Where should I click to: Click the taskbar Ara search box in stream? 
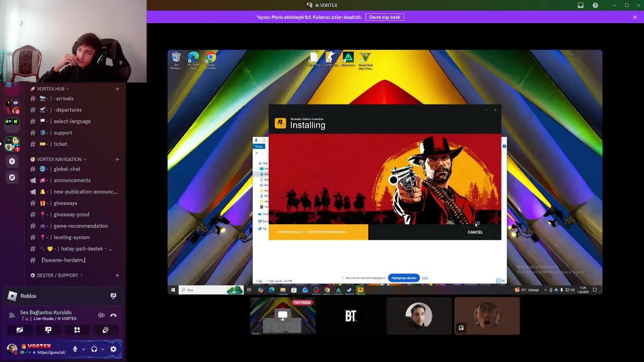pos(211,290)
